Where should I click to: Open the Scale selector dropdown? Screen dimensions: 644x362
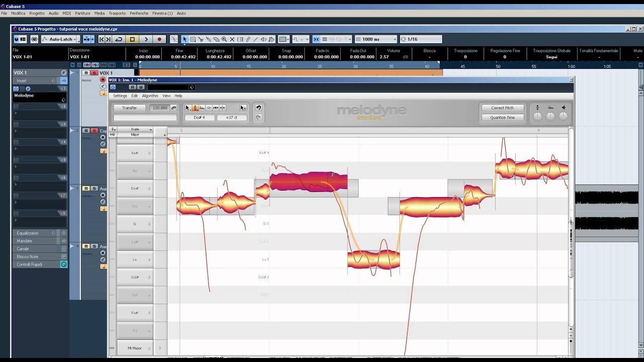(x=135, y=129)
